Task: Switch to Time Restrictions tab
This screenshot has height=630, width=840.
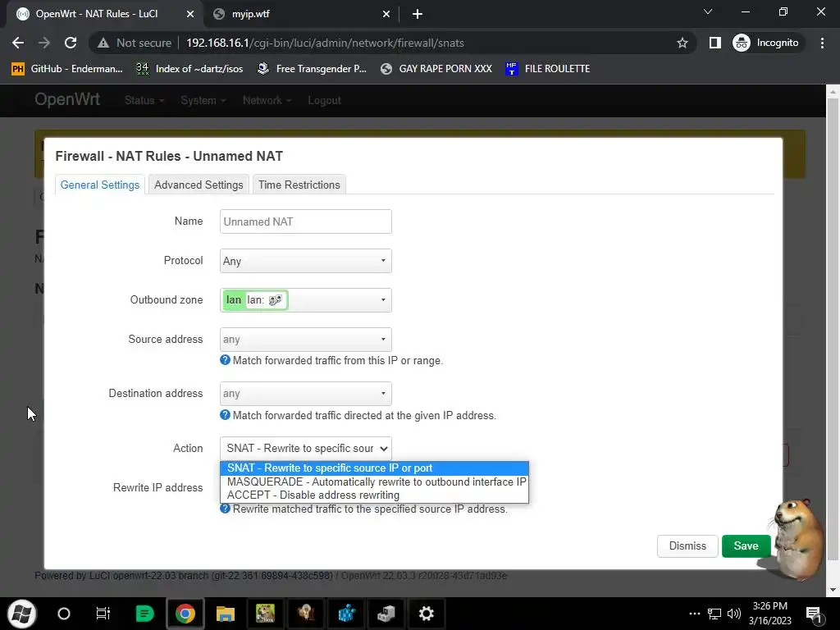Action: 299,185
